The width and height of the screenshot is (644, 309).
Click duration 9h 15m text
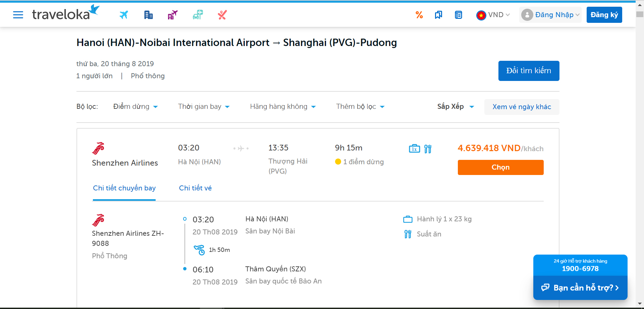tap(348, 148)
